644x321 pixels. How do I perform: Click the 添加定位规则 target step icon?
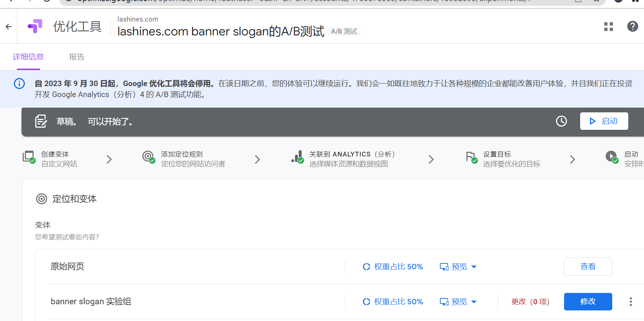[x=149, y=157]
